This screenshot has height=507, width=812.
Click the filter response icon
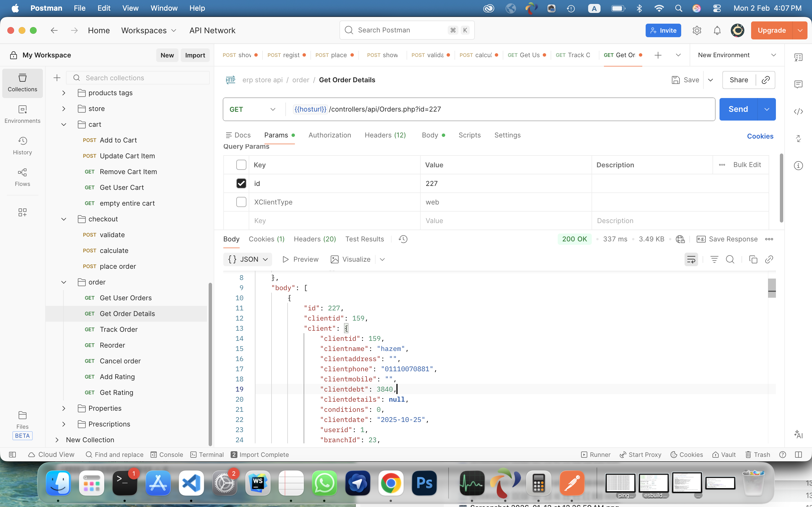tap(714, 259)
